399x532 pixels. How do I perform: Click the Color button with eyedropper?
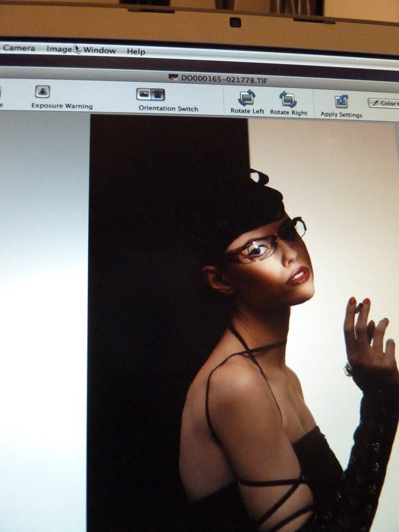(x=384, y=103)
